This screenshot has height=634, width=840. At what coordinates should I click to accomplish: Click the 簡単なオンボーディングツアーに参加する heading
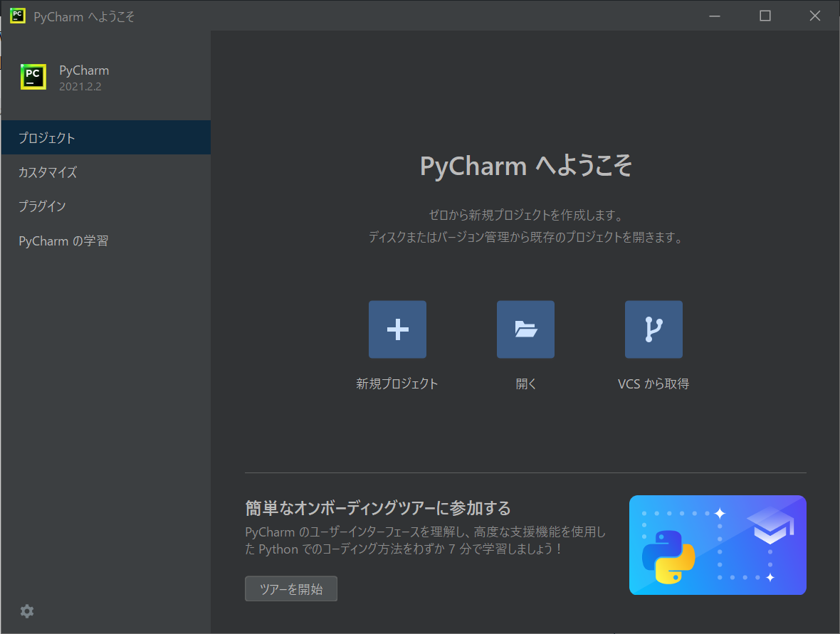[378, 507]
